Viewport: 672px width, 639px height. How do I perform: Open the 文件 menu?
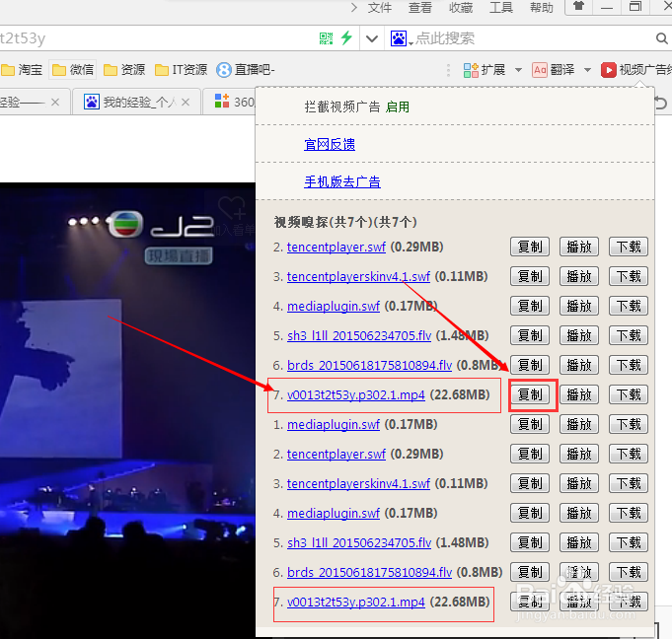[379, 7]
